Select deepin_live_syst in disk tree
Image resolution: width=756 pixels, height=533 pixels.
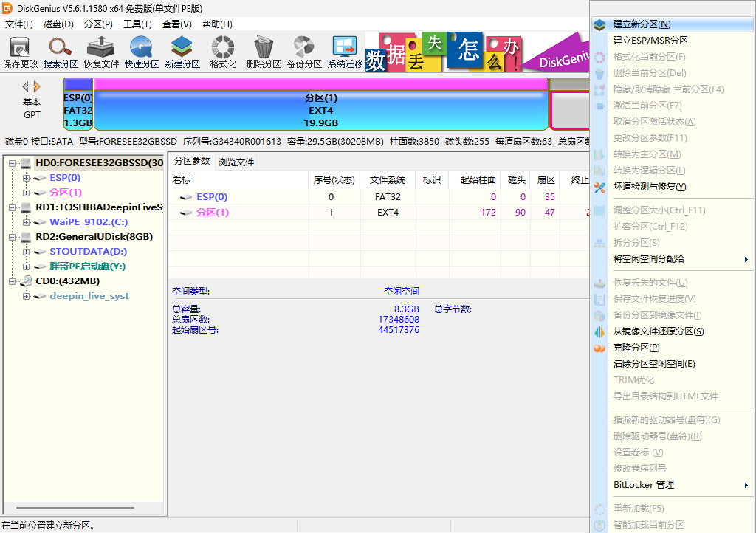[x=89, y=296]
